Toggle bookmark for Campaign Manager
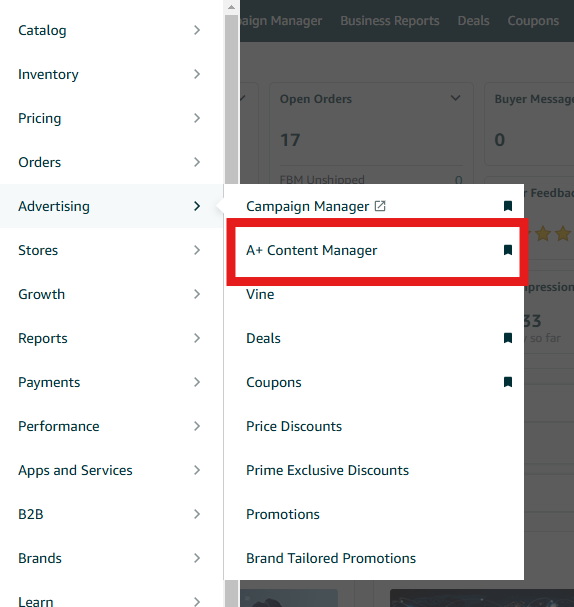 [x=508, y=206]
